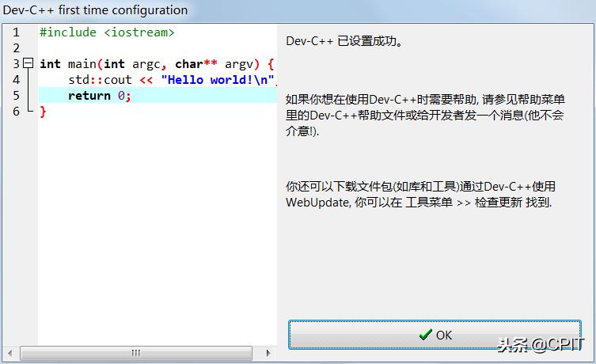Click the closing brace on line 6
The image size is (596, 364).
tap(43, 112)
